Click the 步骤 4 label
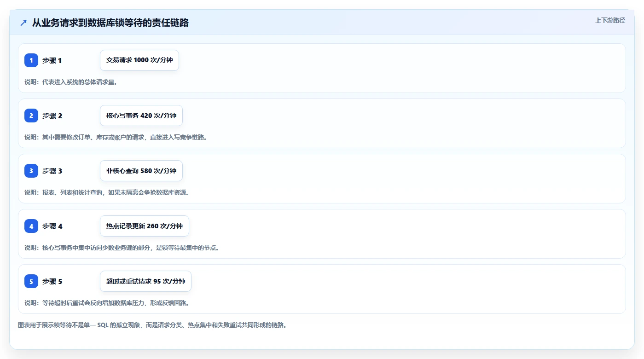 pos(52,226)
